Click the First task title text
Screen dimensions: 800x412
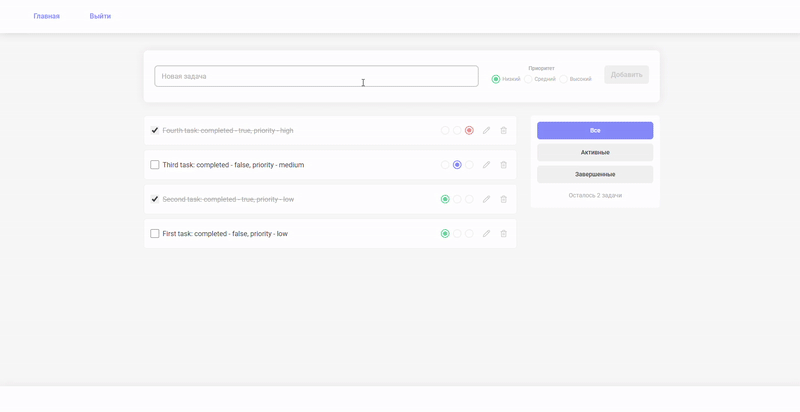click(225, 234)
